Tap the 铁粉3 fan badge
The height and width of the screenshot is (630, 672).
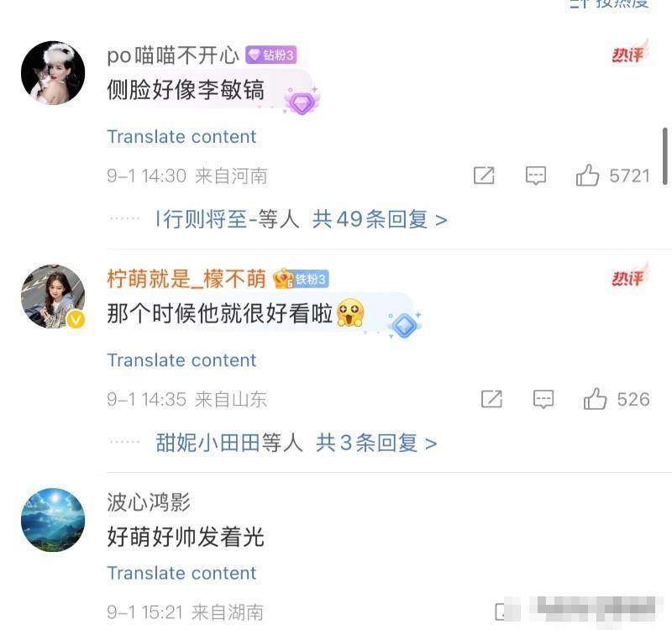pos(302,279)
